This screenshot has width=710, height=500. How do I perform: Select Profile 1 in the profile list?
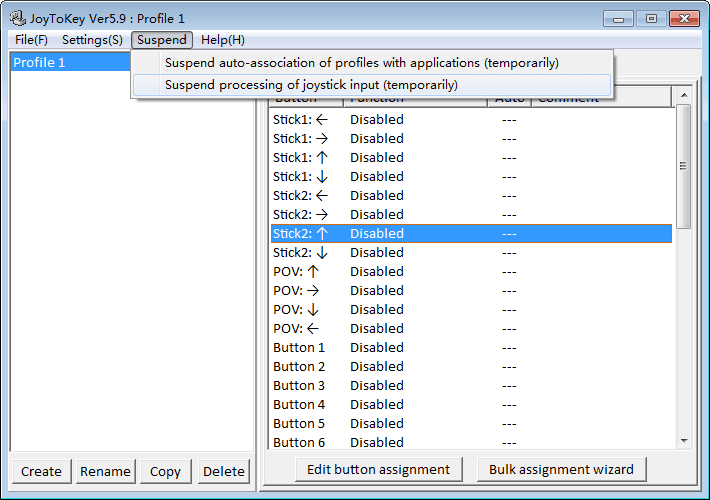point(40,63)
